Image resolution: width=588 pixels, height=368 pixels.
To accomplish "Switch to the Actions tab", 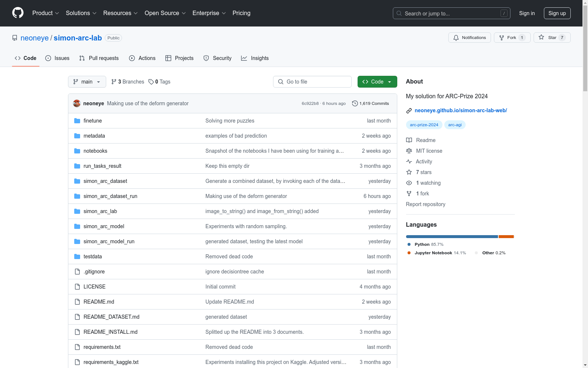I will click(x=142, y=58).
